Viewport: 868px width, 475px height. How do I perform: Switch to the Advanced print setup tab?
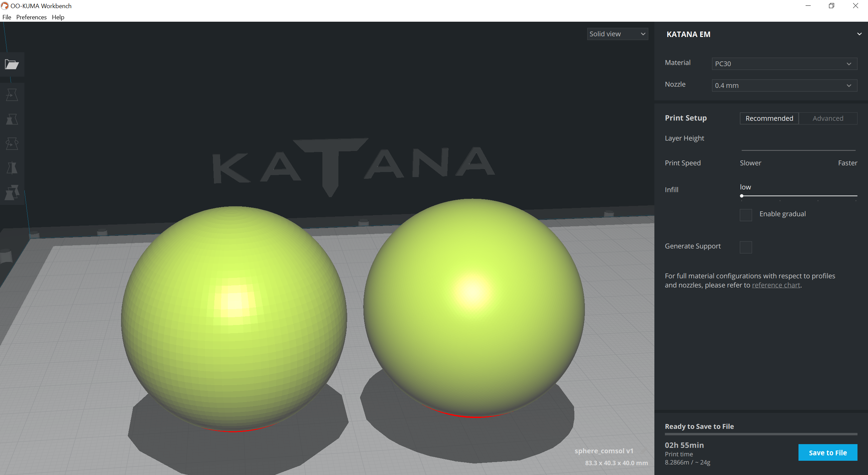click(x=828, y=118)
